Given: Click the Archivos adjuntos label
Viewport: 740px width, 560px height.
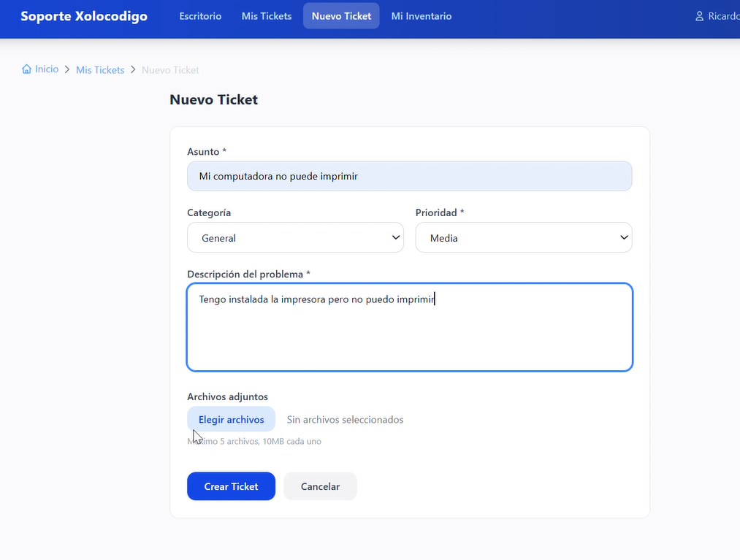Looking at the screenshot, I should pyautogui.click(x=227, y=396).
